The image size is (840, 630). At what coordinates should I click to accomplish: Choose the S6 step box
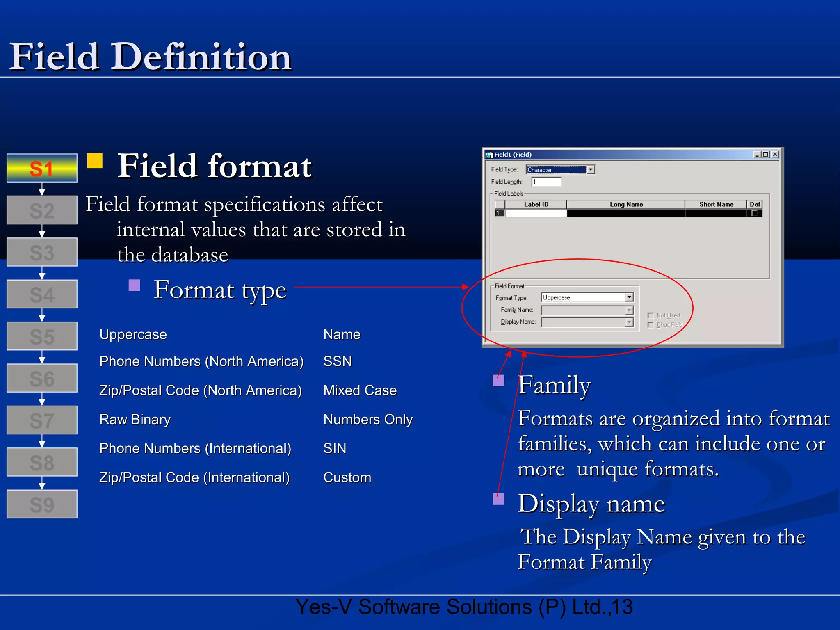[x=42, y=378]
